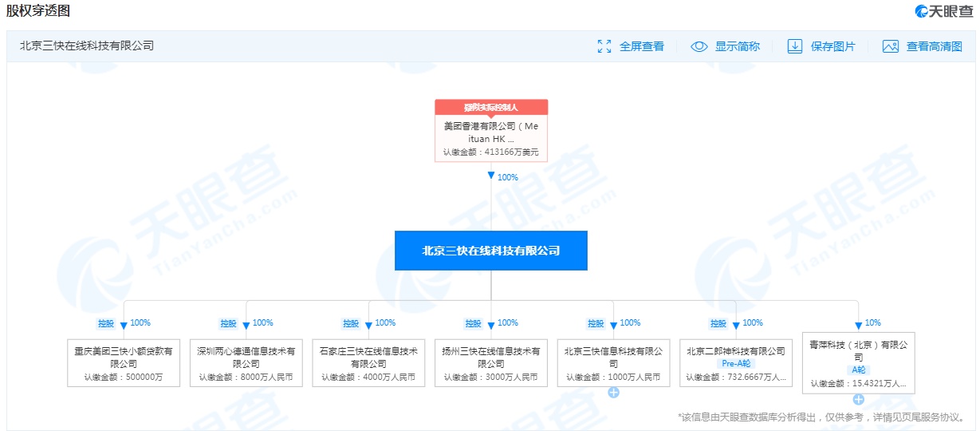Click the HD image picture icon
This screenshot has height=431, width=980.
point(891,46)
